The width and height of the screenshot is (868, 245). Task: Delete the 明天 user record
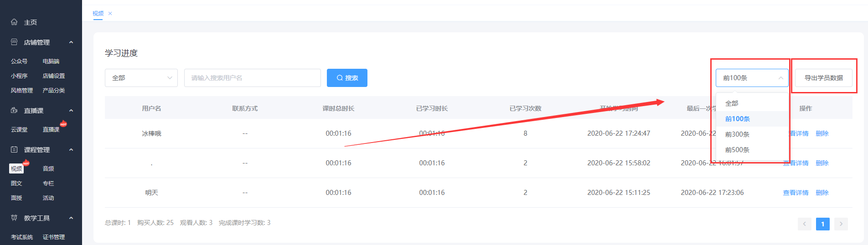822,193
